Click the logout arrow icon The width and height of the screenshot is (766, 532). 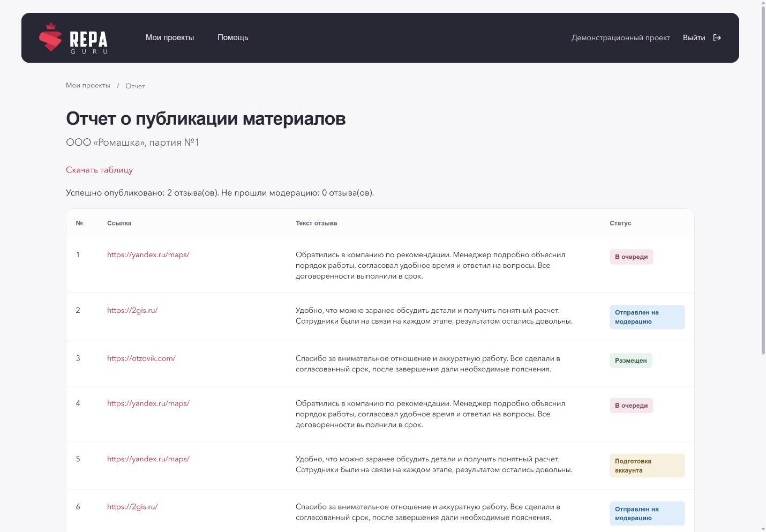coord(717,38)
